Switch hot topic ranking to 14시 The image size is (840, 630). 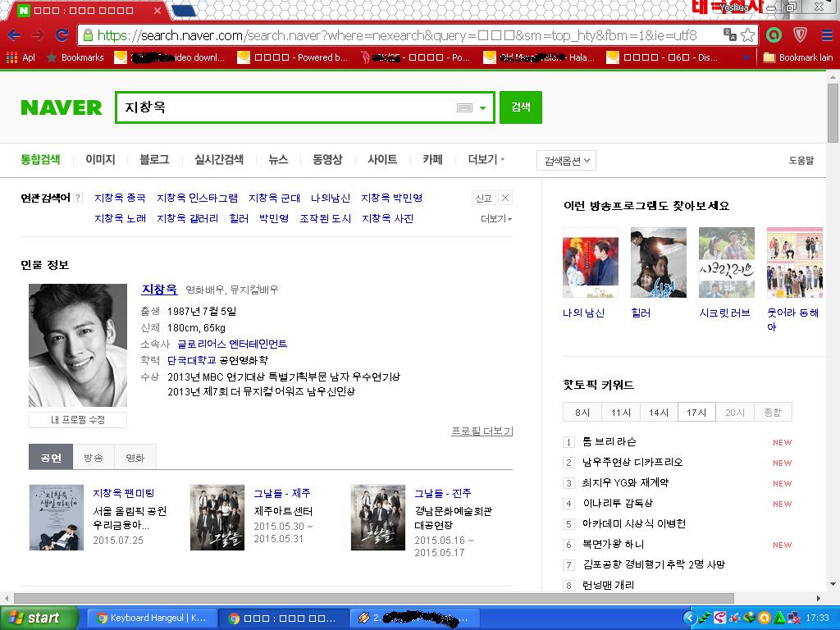click(658, 413)
